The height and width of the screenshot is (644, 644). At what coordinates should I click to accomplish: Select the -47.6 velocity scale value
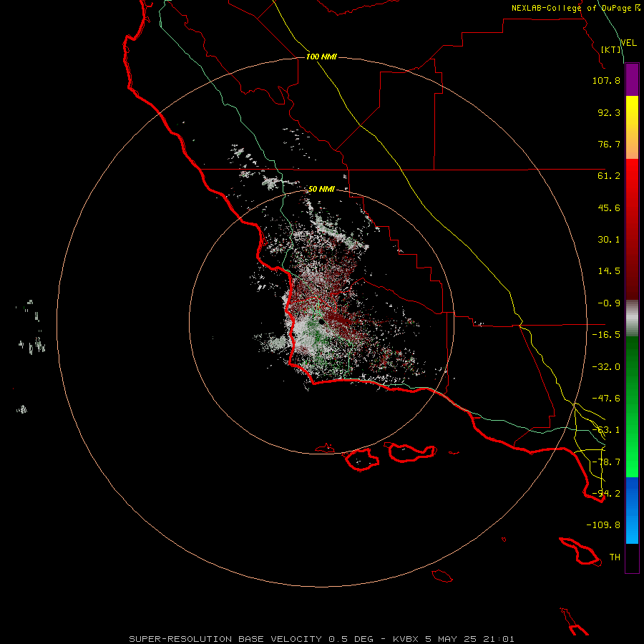[x=606, y=399]
